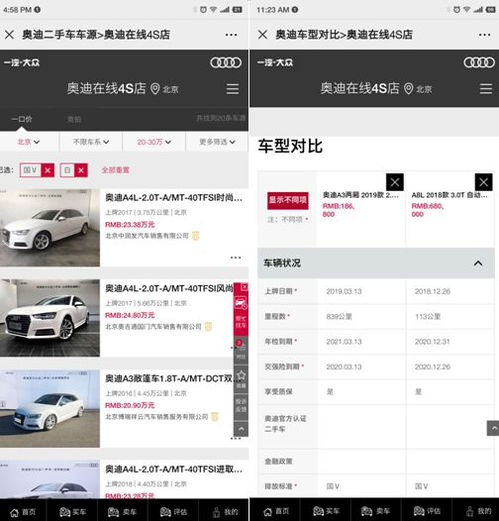Click A8L price RMB:680,000

[x=427, y=210]
